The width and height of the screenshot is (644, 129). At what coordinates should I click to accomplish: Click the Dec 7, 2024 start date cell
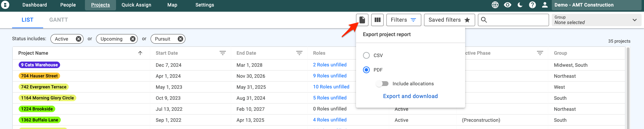coord(169,65)
